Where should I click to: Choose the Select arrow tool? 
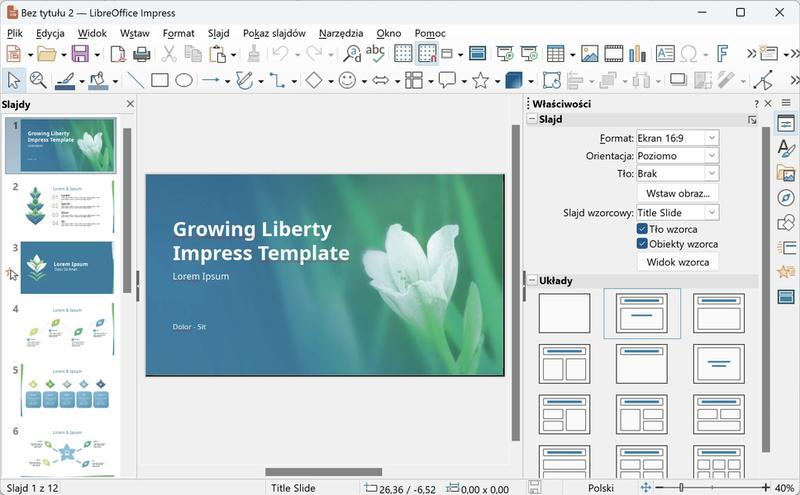14,80
